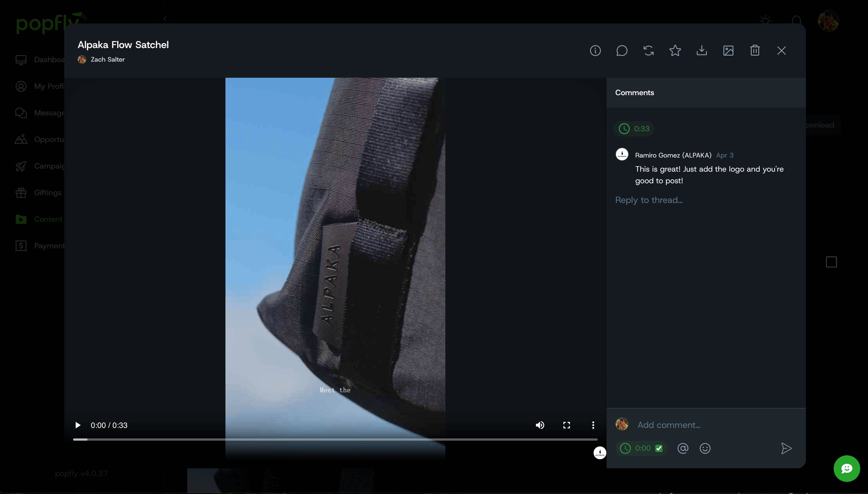Viewport: 868px width, 494px height.
Task: Click the Add comment input field
Action: pos(694,425)
